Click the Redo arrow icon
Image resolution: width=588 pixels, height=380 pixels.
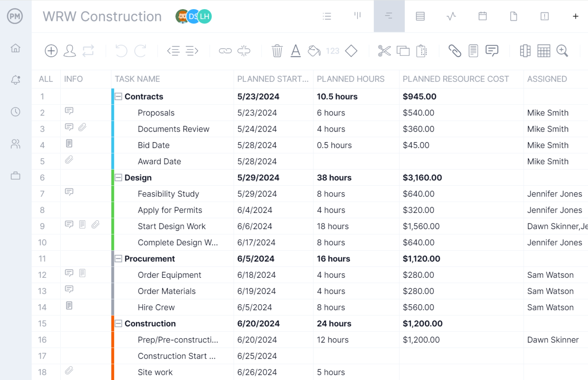click(x=140, y=51)
